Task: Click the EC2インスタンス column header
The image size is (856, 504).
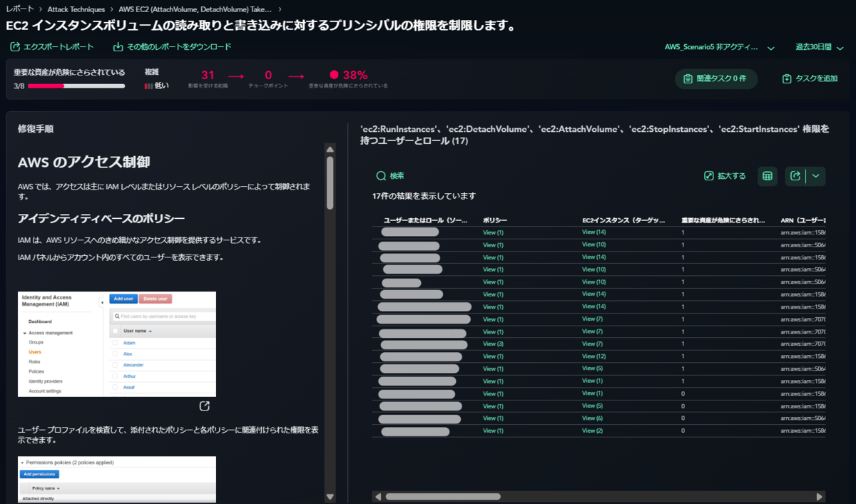Action: (x=624, y=220)
